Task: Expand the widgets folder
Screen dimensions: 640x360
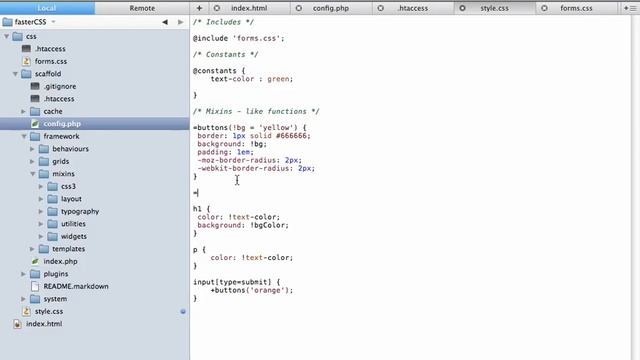Action: [41, 236]
